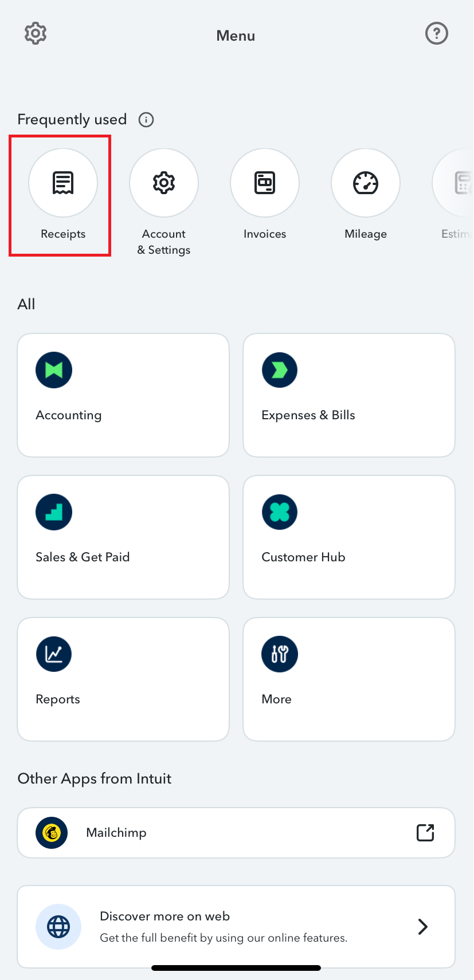
Task: Tap Mailchimp external link icon
Action: tap(425, 833)
